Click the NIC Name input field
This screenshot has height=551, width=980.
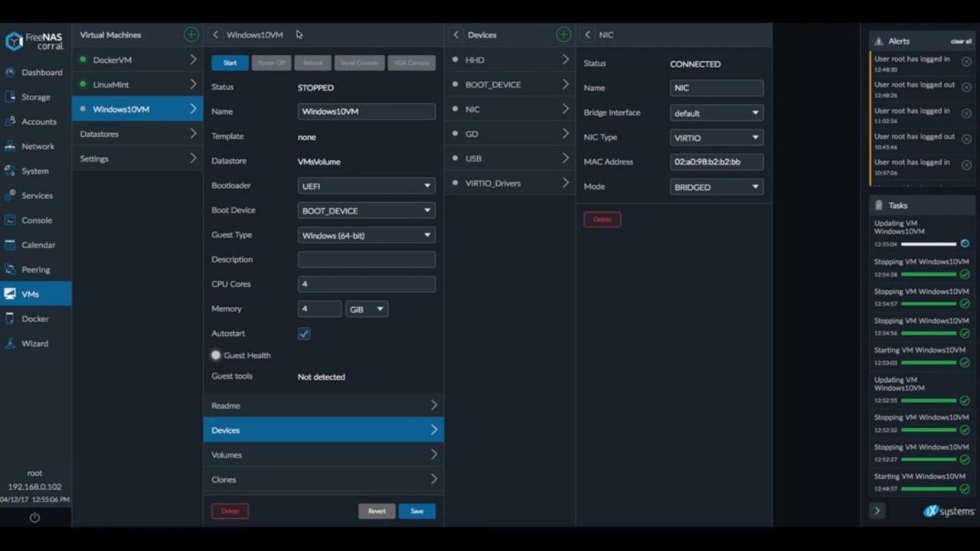717,88
